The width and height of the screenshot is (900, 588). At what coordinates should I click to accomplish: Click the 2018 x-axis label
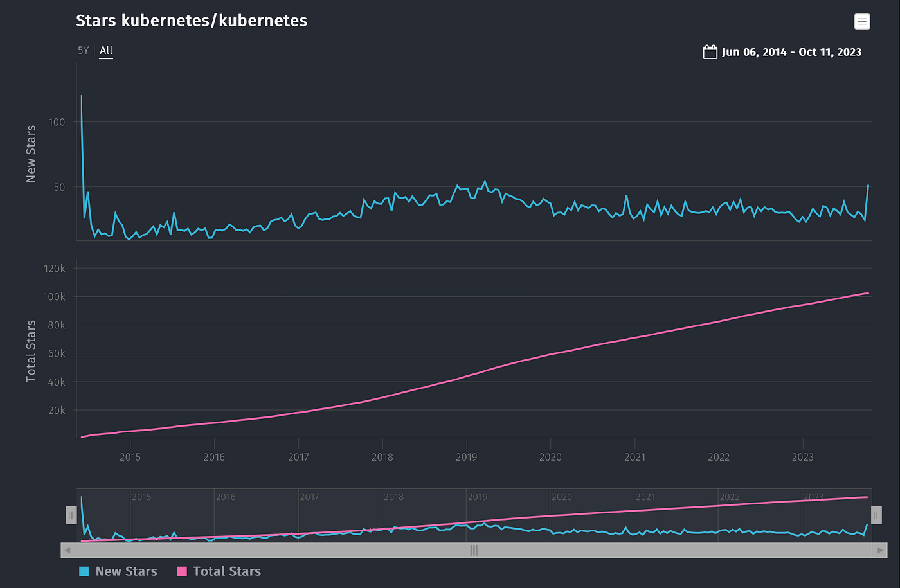382,457
